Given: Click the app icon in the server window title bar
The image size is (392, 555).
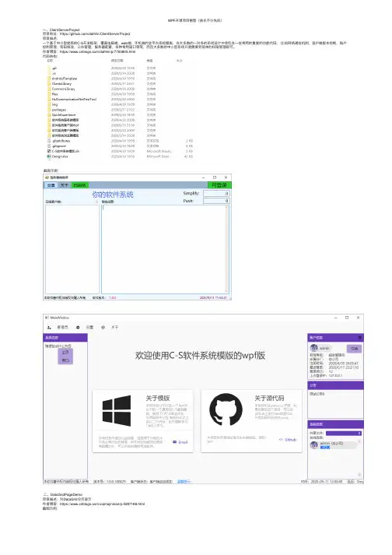Looking at the screenshot, I should point(47,177).
